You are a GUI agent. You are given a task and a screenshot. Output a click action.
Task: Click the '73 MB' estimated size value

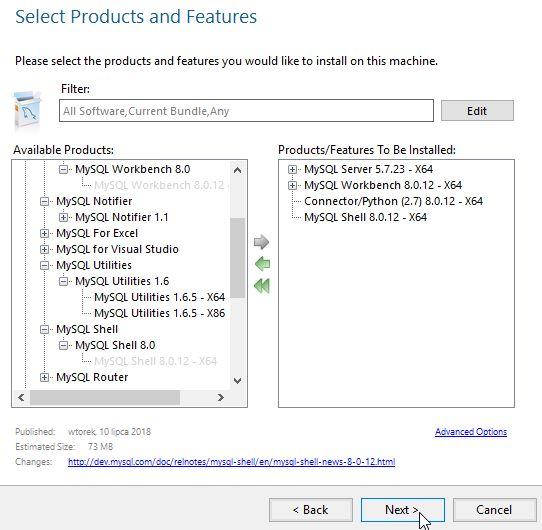coord(100,447)
